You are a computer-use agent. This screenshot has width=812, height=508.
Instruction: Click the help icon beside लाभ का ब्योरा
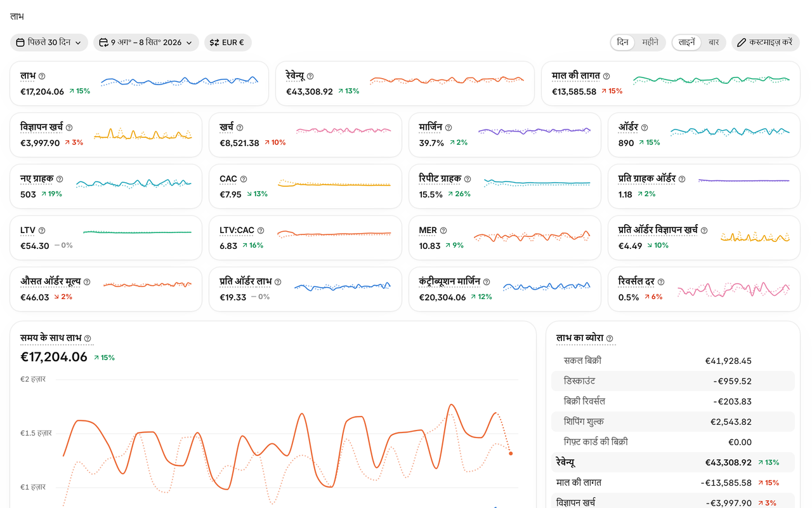click(x=610, y=338)
